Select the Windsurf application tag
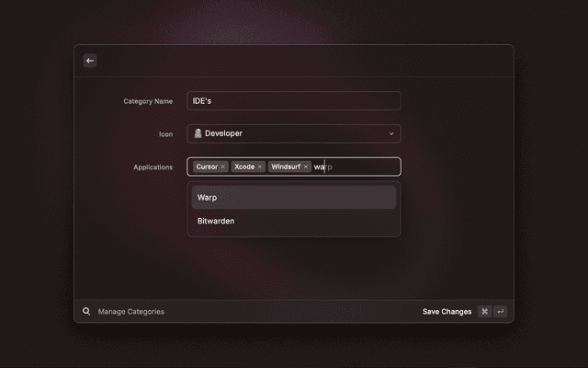Screen dimensions: 588x368 286,167
